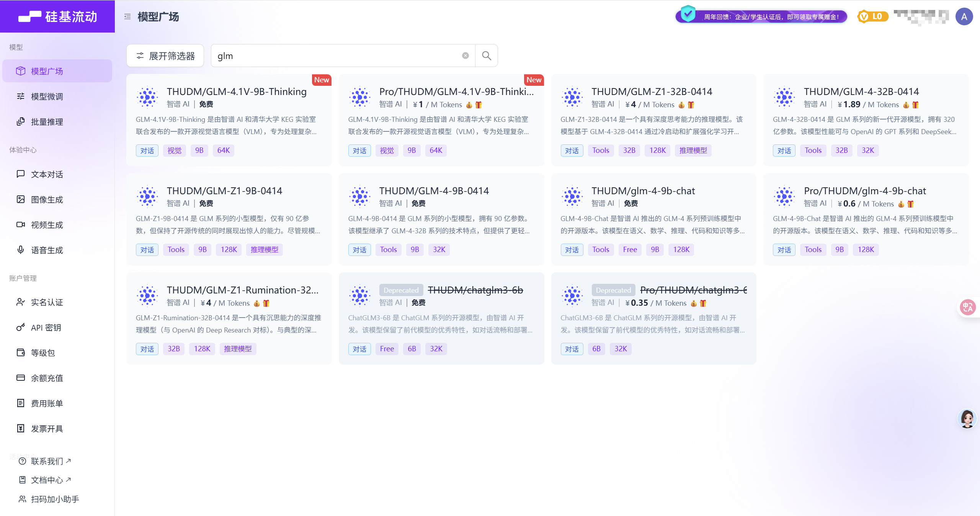This screenshot has width=980, height=516.
Task: Click the 等级包 wallet icon
Action: click(21, 353)
